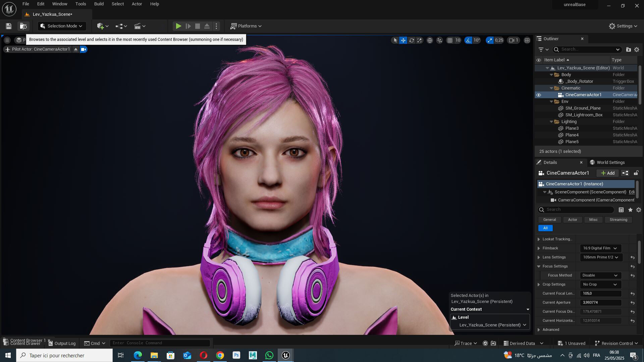This screenshot has height=362, width=644.
Task: Switch to the World Settings tab
Action: [610, 163]
